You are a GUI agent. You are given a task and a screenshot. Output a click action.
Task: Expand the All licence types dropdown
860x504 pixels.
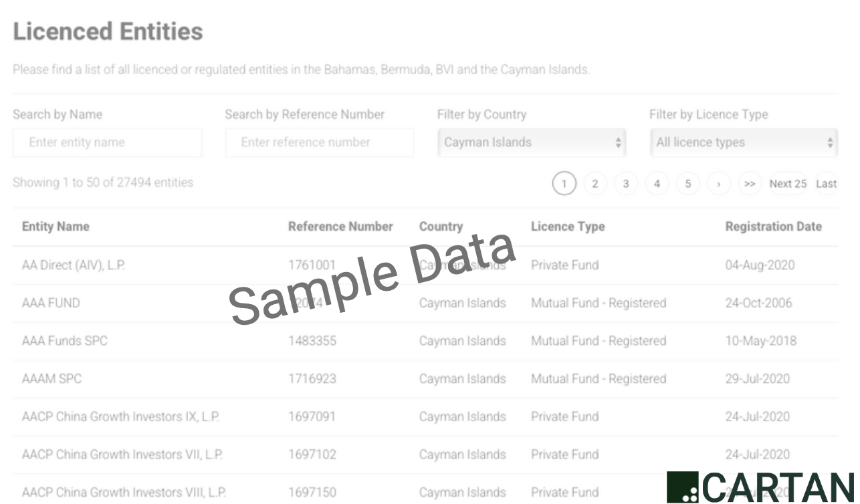[744, 142]
